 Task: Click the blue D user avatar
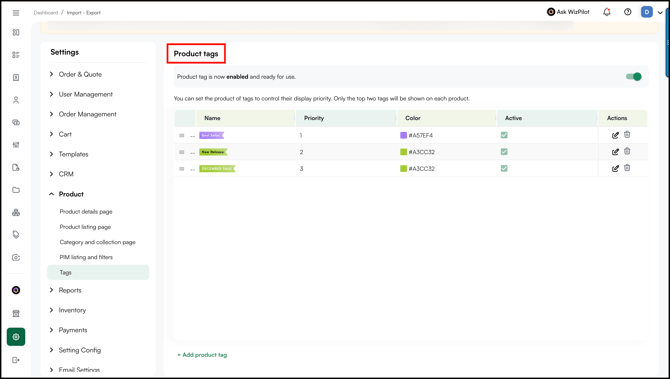tap(646, 12)
